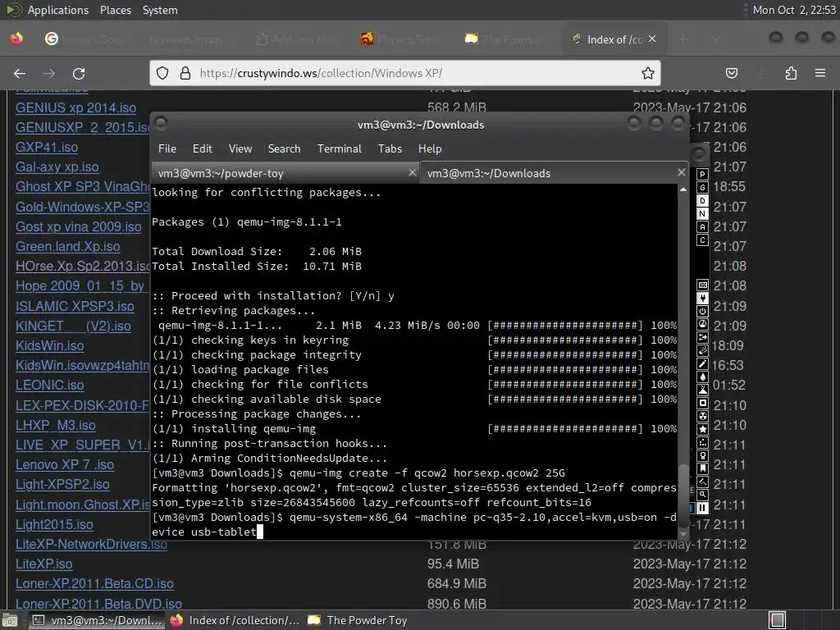The image size is (840, 630).
Task: Open 'GXP41.iso' download link
Action: coord(47,148)
